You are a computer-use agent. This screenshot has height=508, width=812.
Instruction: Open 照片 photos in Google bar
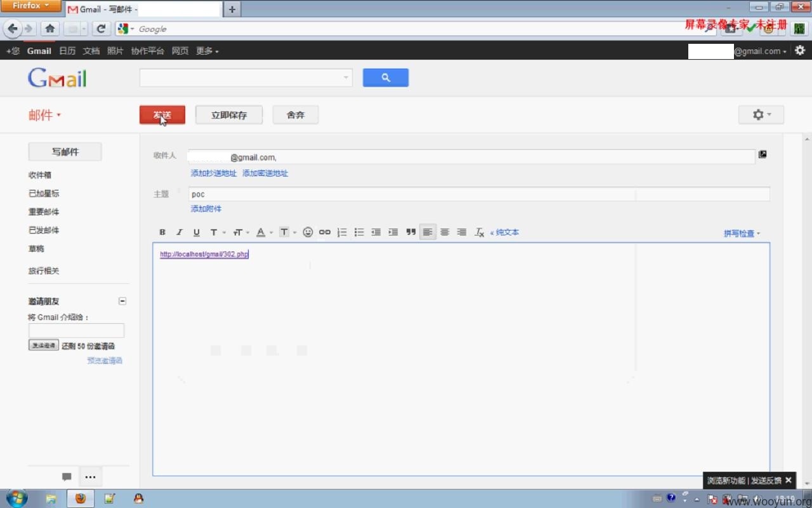point(115,51)
